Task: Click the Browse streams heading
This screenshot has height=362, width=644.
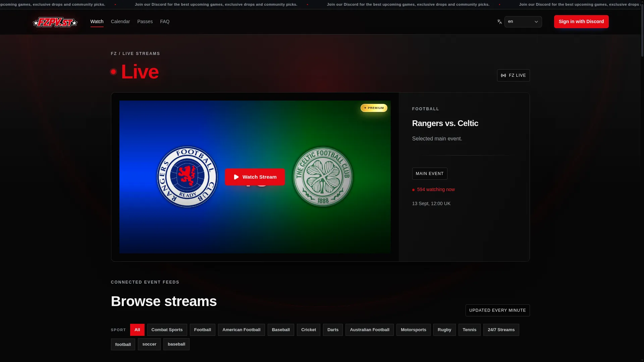Action: (164, 301)
